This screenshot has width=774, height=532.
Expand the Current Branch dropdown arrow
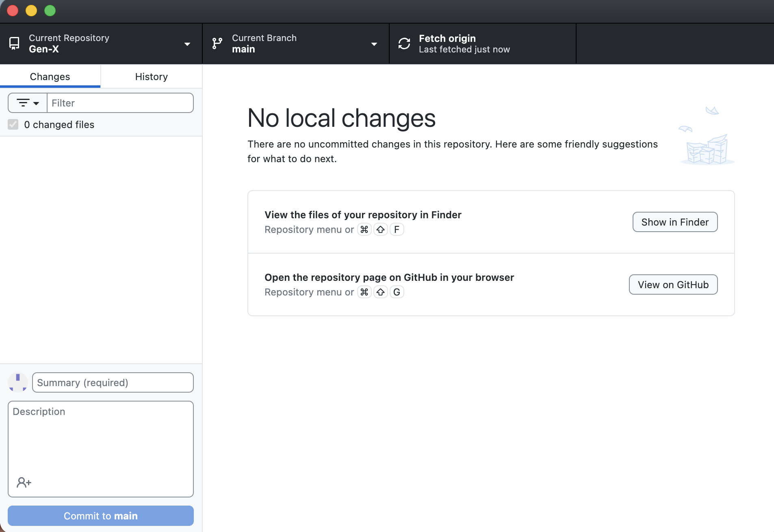pos(374,44)
